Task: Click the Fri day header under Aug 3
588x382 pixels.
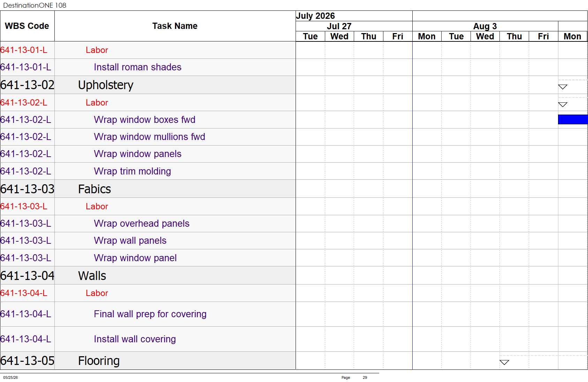Action: pyautogui.click(x=543, y=37)
